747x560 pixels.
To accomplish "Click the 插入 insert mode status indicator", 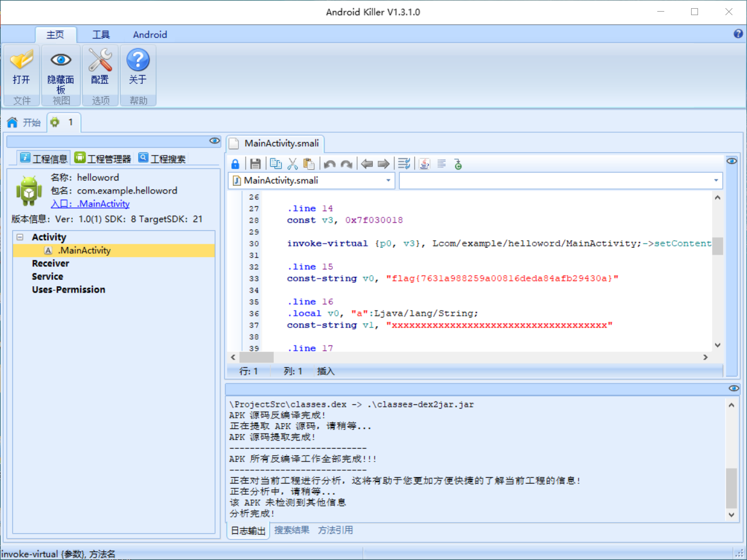I will click(326, 371).
